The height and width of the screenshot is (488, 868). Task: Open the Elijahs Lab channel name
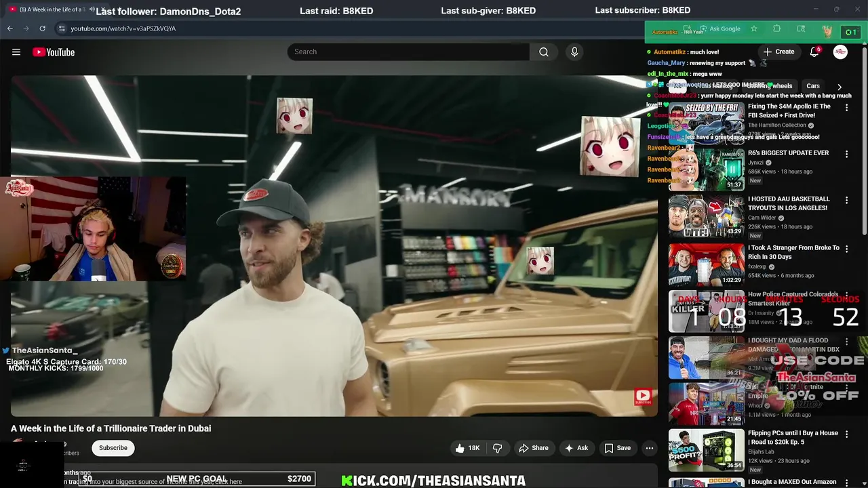click(761, 452)
